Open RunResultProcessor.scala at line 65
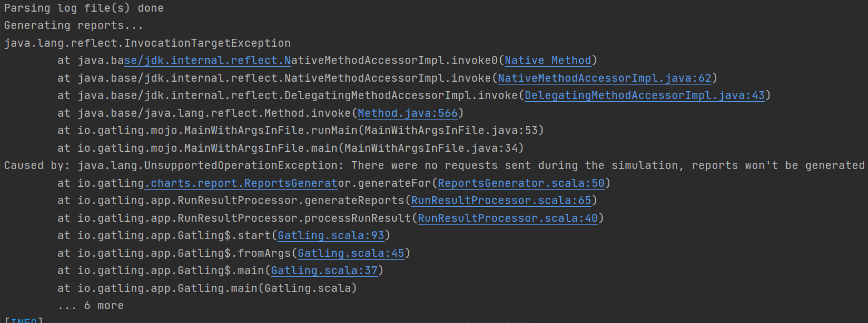Screen dimensions: 868x323 (501, 200)
